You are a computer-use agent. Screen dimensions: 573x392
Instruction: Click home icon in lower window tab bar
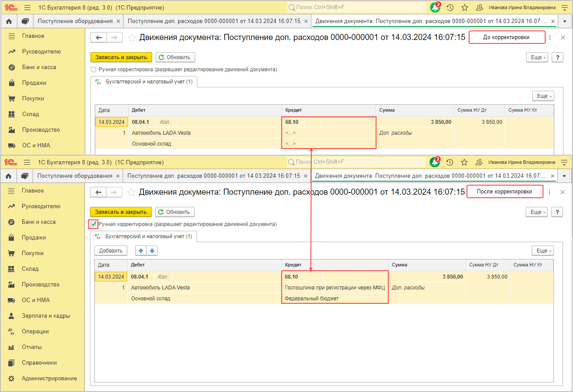(x=9, y=176)
